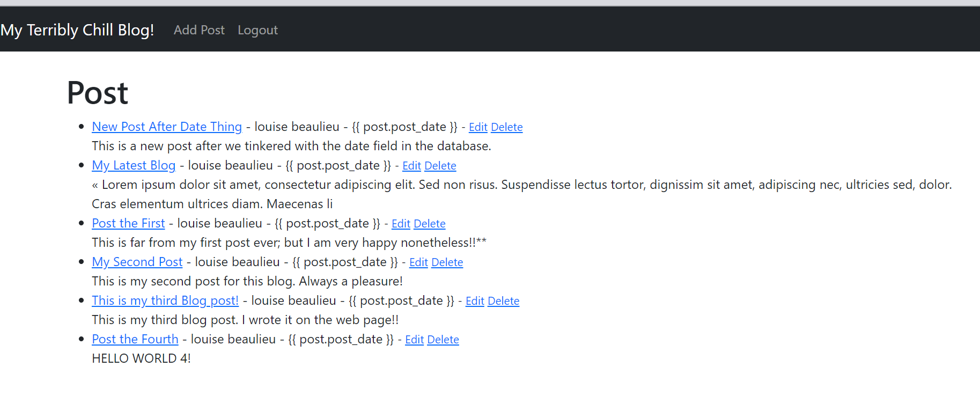Edit the My Second Post entry
Viewport: 980px width, 396px height.
click(418, 262)
